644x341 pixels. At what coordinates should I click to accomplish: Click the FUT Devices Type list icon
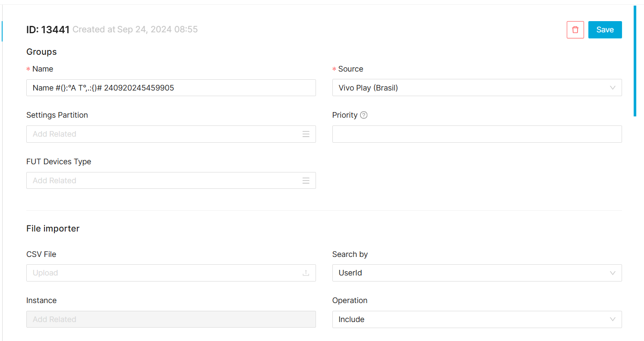tap(306, 181)
